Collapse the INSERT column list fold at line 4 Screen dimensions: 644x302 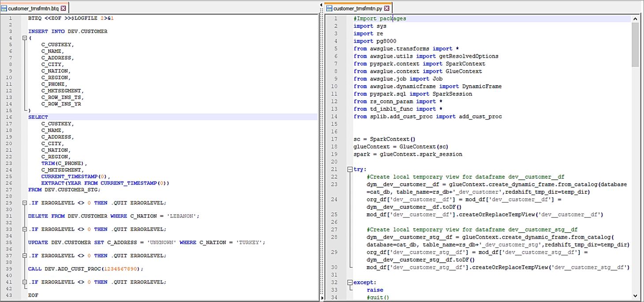(24, 38)
